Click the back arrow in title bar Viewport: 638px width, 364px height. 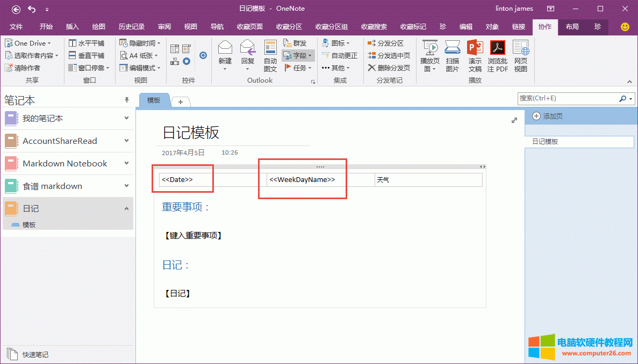click(16, 9)
